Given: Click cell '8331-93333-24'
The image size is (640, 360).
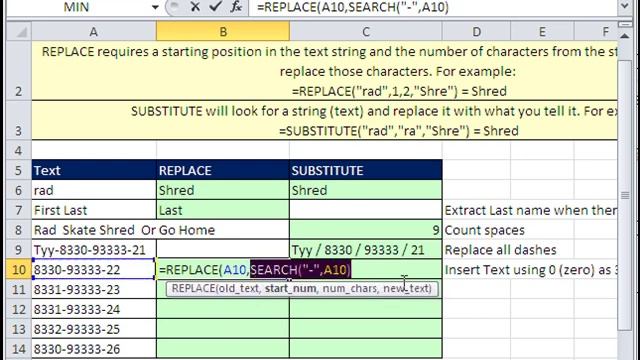Looking at the screenshot, I should click(x=94, y=309).
